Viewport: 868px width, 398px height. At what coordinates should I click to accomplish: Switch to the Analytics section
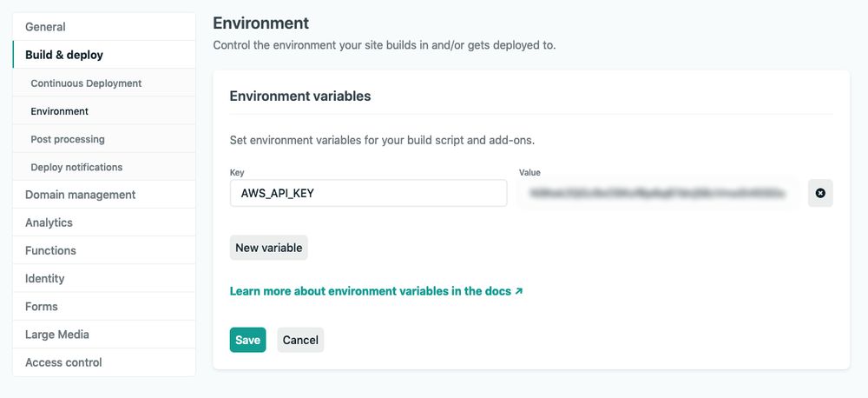pos(49,222)
